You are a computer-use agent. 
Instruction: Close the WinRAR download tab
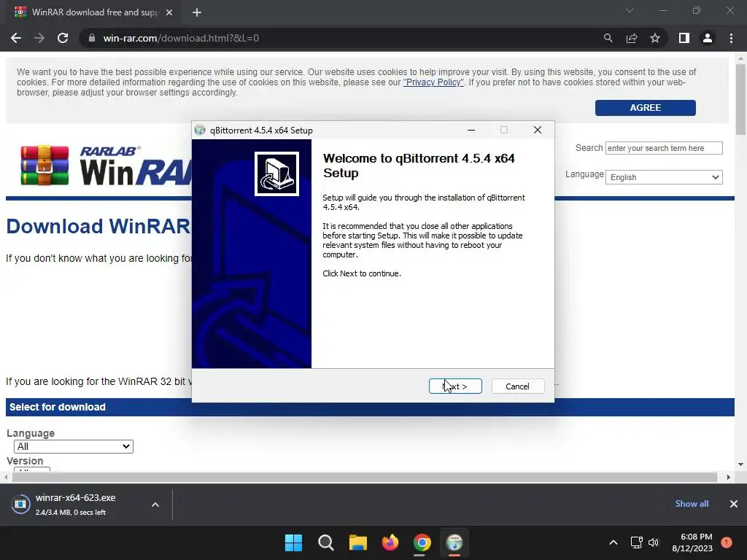[169, 12]
